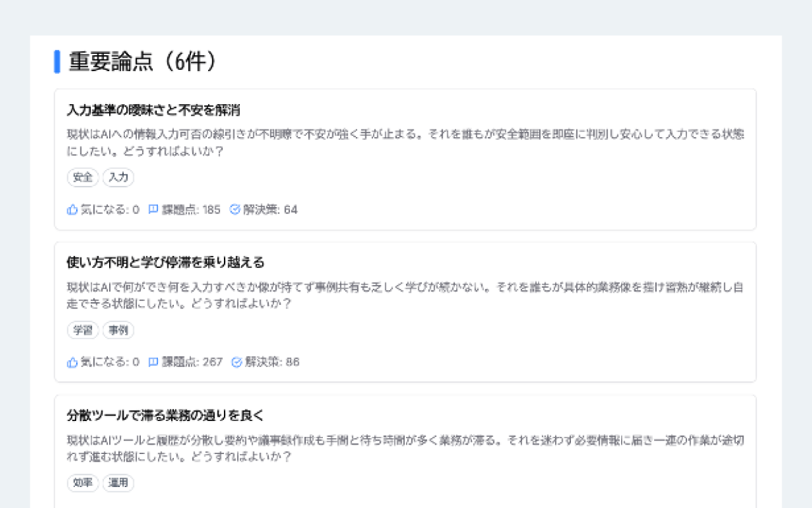812x508 pixels.
Task: Select the 事例 tag
Action: (x=119, y=330)
